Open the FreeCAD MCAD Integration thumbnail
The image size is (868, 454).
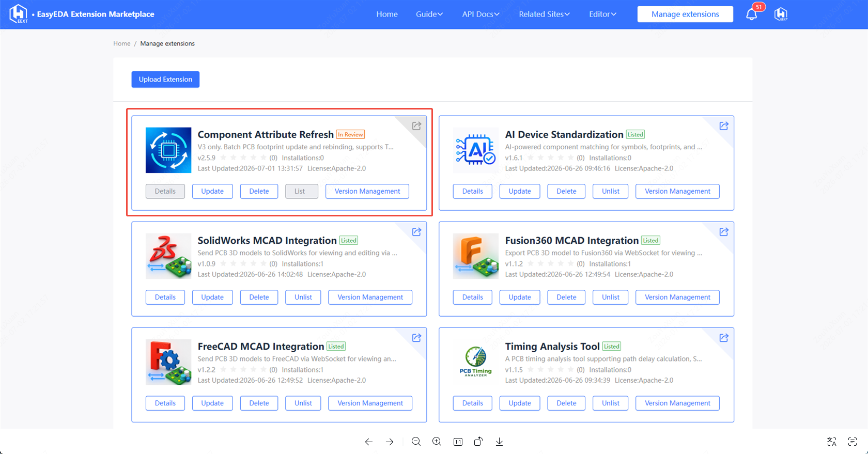[168, 362]
